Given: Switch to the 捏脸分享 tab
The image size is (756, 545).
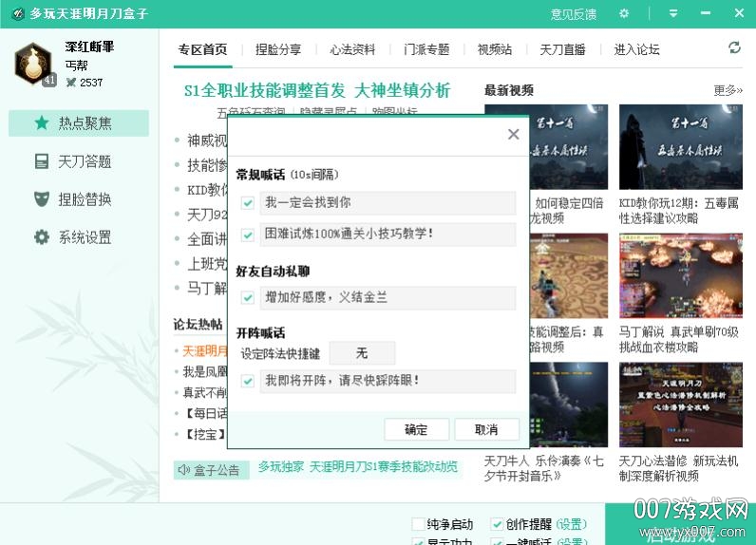Looking at the screenshot, I should click(278, 49).
